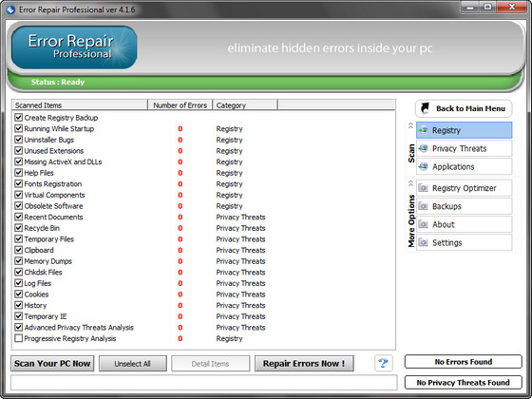Uncheck Chkdsk Files item

[x=19, y=272]
